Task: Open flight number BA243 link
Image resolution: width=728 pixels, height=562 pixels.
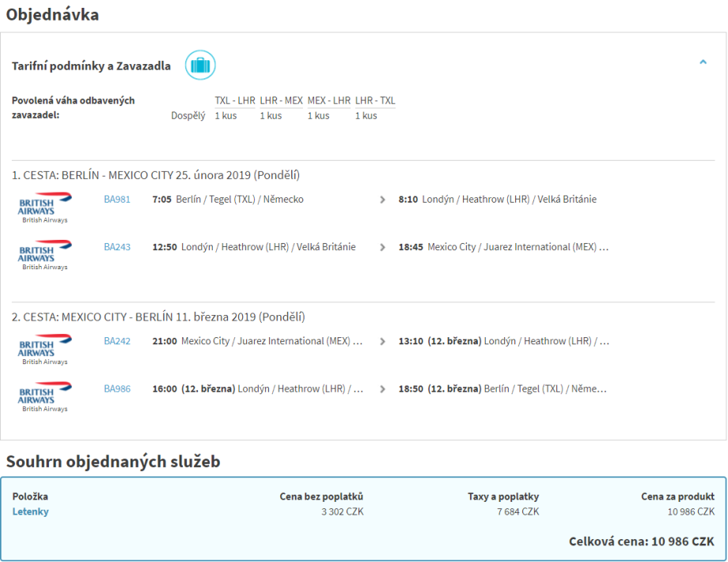Action: coord(117,247)
